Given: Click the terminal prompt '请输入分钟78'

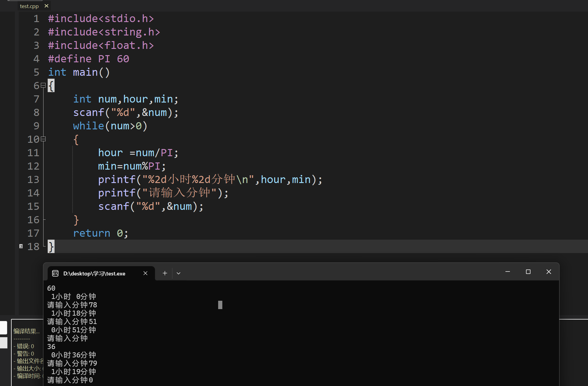Looking at the screenshot, I should pyautogui.click(x=72, y=305).
